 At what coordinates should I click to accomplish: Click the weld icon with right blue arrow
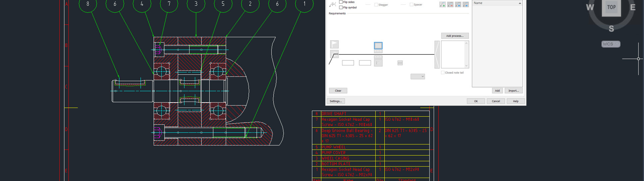click(x=466, y=4)
